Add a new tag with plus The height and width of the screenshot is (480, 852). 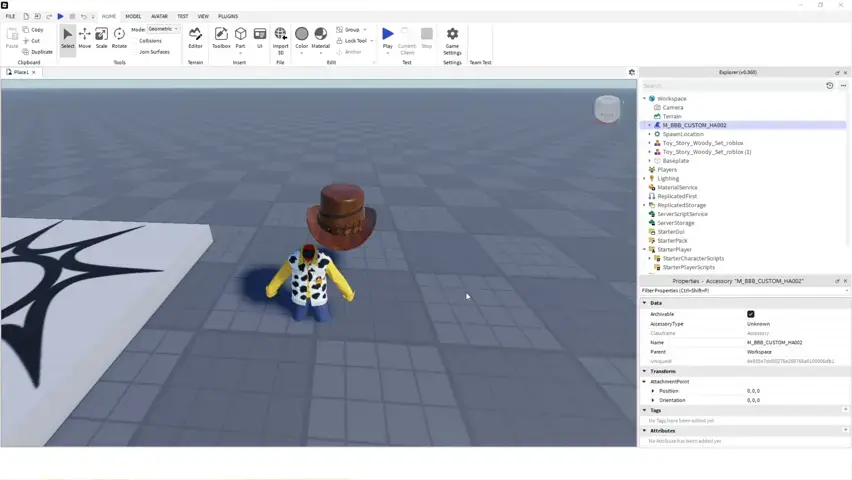click(x=845, y=410)
